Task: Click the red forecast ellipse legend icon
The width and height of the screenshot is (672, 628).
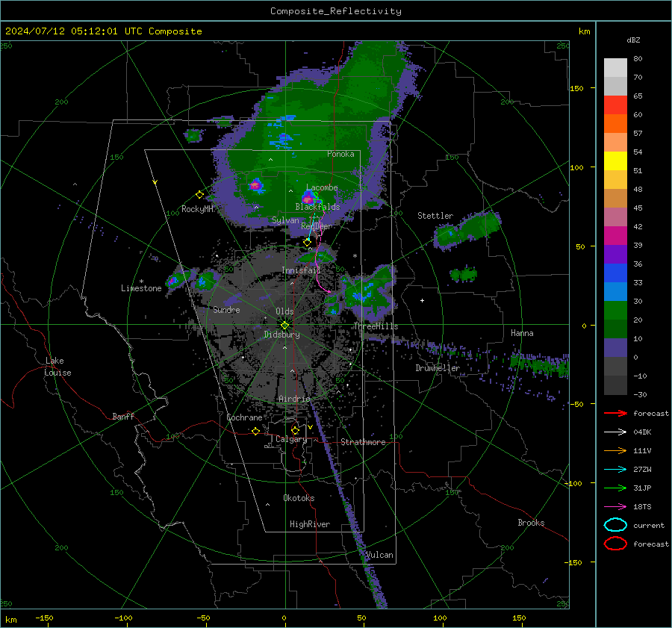Action: [615, 544]
